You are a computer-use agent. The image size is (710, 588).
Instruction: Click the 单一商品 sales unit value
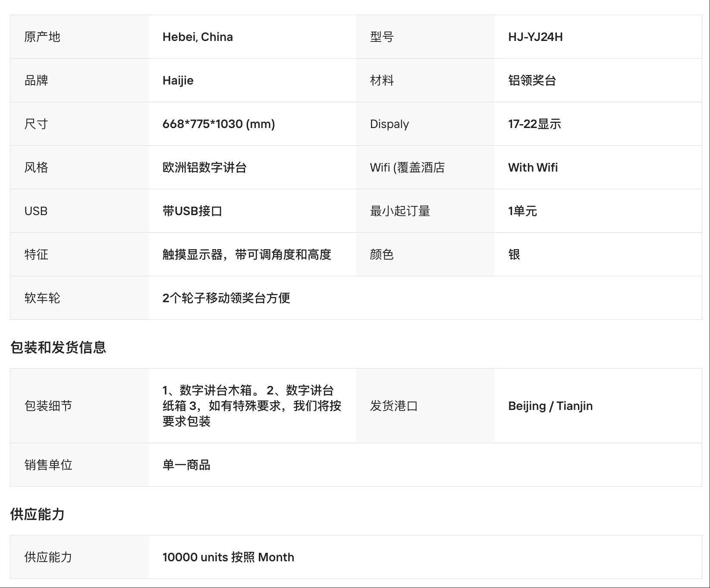pyautogui.click(x=186, y=465)
